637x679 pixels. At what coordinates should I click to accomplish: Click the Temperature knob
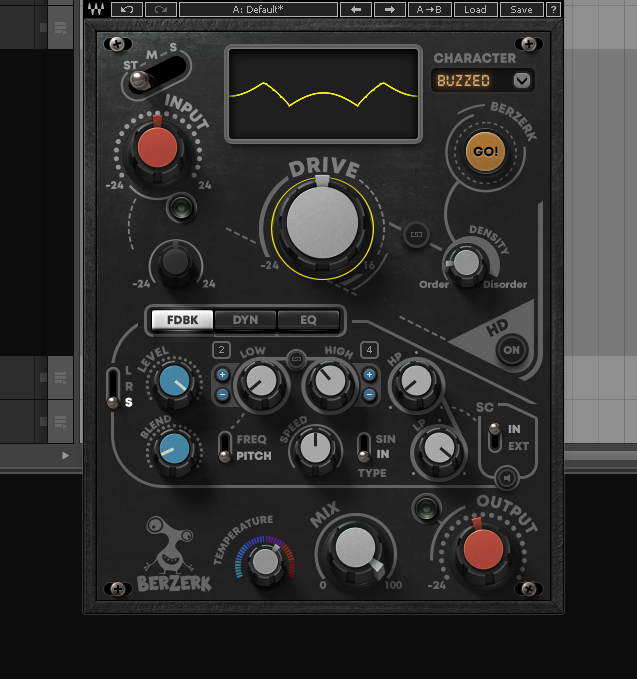pyautogui.click(x=265, y=562)
